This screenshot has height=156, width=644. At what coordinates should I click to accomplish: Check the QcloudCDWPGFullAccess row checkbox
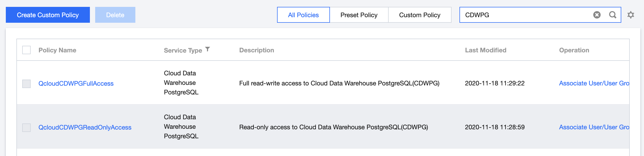coord(26,84)
